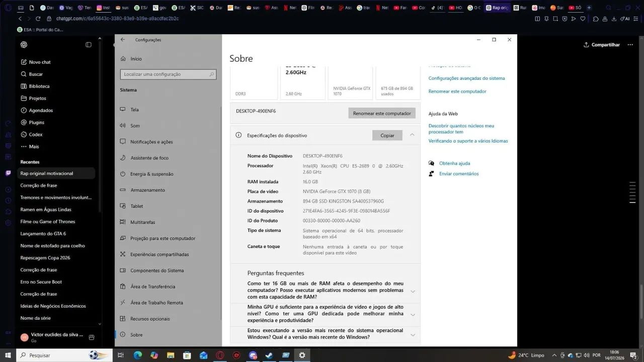Open Início home icon in Settings

click(123, 59)
